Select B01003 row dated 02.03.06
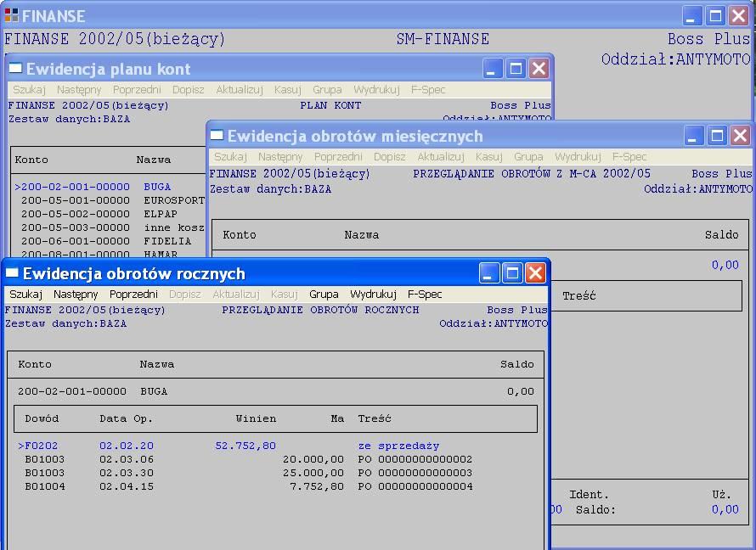The height and width of the screenshot is (550, 756). 275,459
